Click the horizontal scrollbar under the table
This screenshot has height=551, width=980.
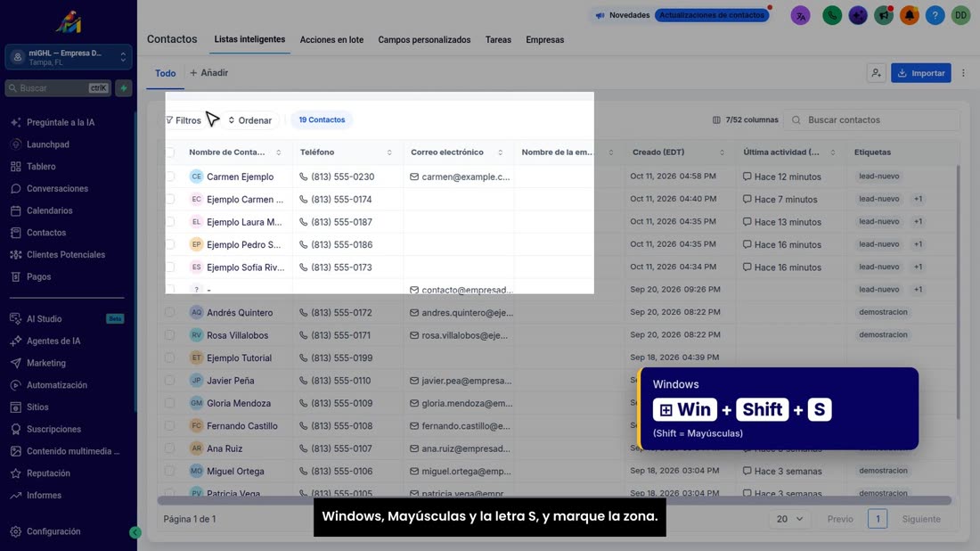point(554,501)
